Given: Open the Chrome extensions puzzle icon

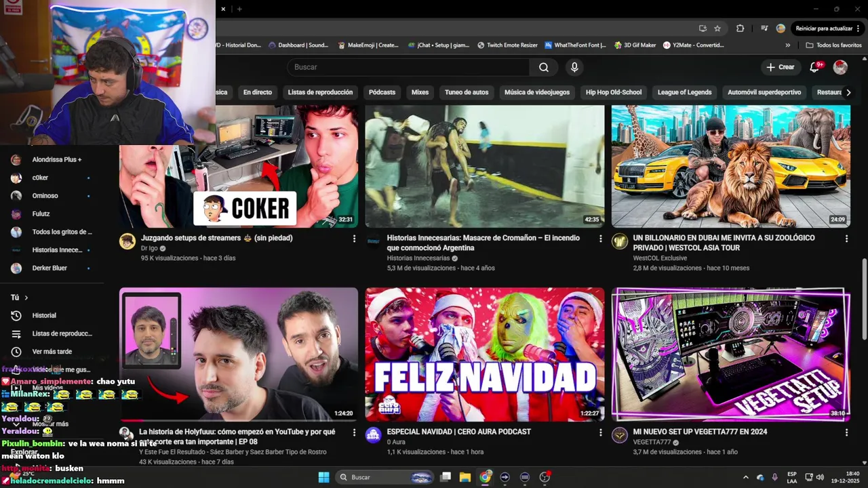Looking at the screenshot, I should (740, 28).
